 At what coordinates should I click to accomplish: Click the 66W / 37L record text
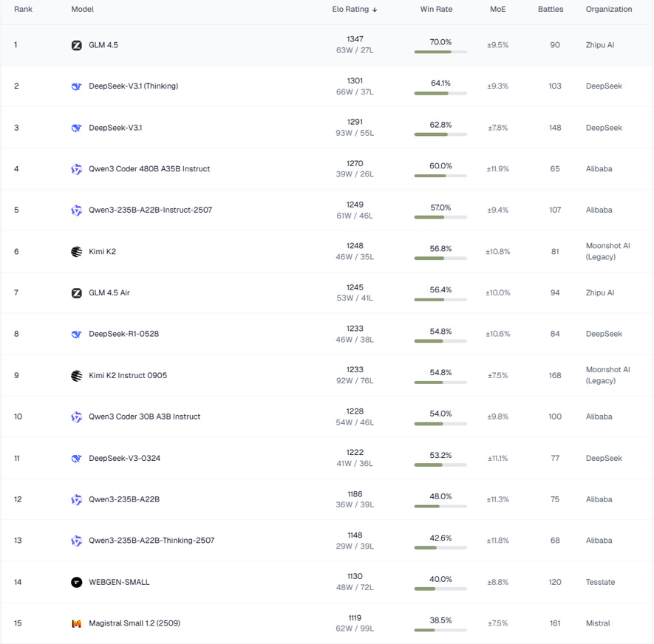(x=355, y=92)
